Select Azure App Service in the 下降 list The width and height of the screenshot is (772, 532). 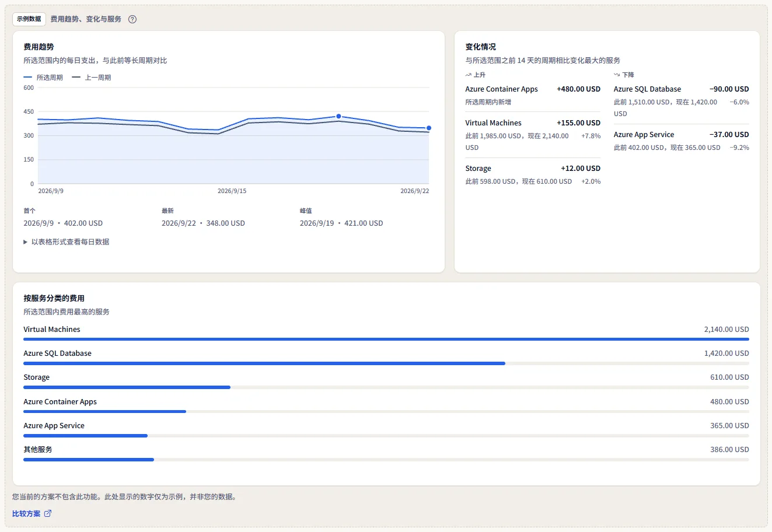[x=682, y=141]
